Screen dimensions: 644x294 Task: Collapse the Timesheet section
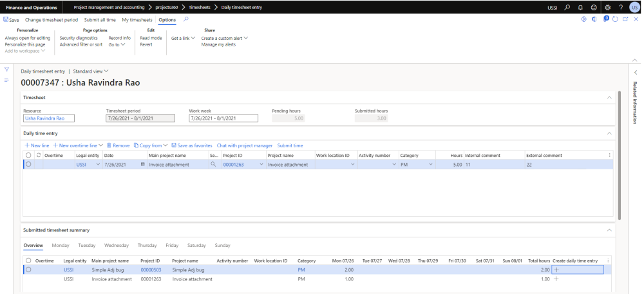[609, 97]
